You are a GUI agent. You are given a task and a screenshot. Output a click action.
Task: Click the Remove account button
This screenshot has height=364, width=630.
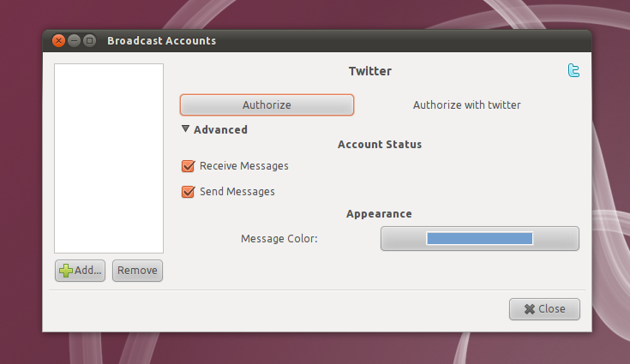pyautogui.click(x=137, y=271)
